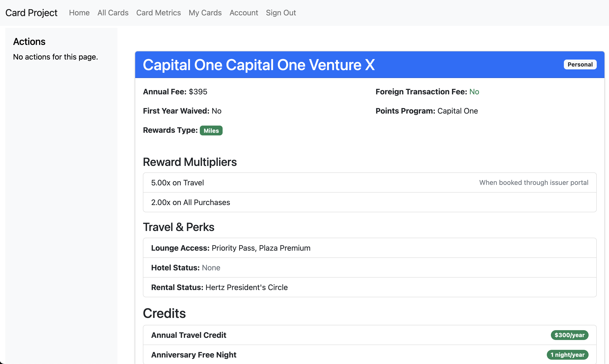The height and width of the screenshot is (364, 609).
Task: Click the Annual Travel Credit item
Action: [x=189, y=335]
